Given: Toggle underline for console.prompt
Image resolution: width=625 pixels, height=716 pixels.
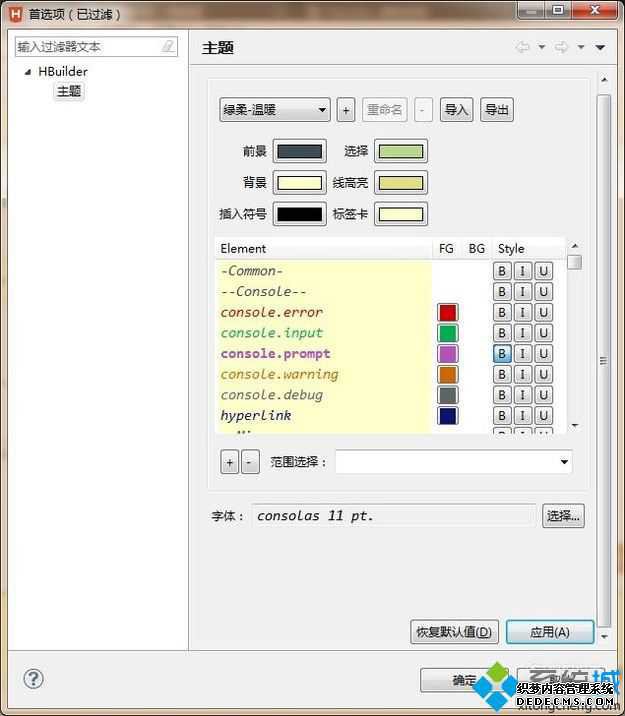Looking at the screenshot, I should click(543, 353).
